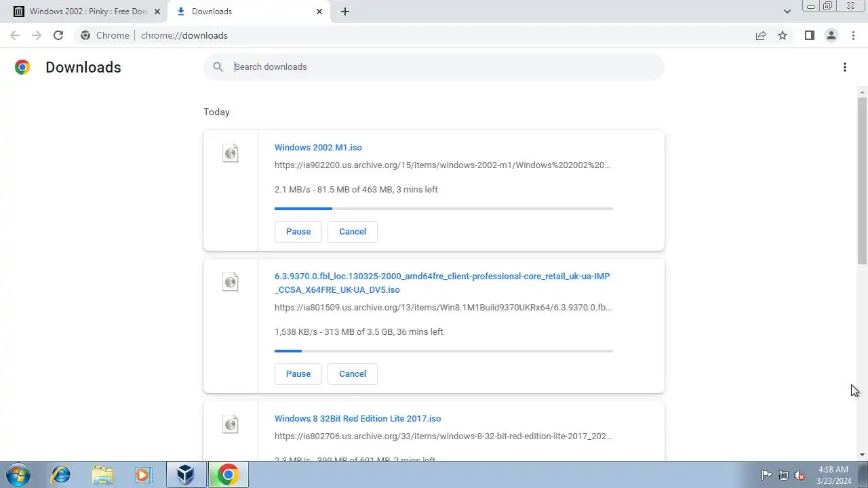The height and width of the screenshot is (488, 868).
Task: Cancel the 6.3.9370.0 iso download
Action: point(353,373)
